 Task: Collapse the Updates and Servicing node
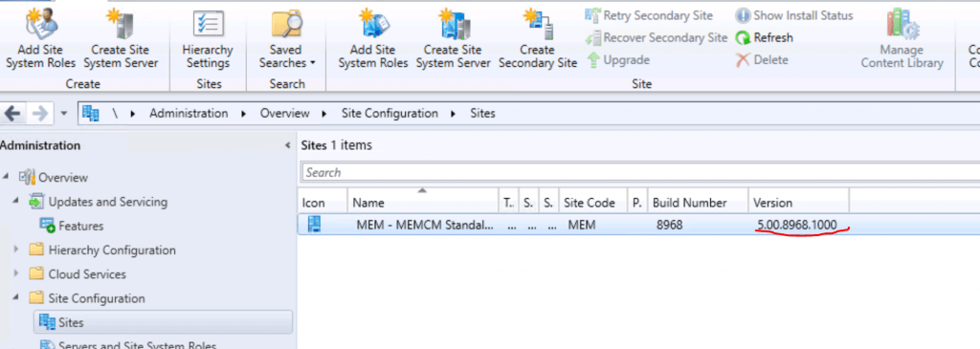16,202
